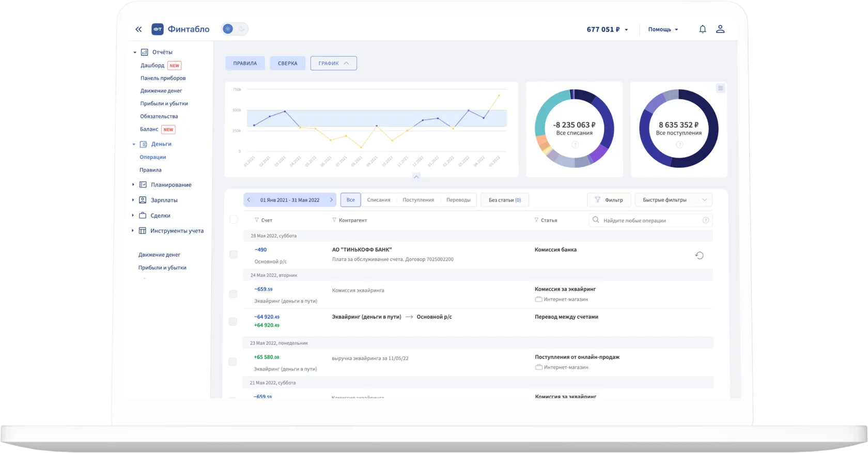Open notifications bell icon
This screenshot has width=868, height=453.
702,29
